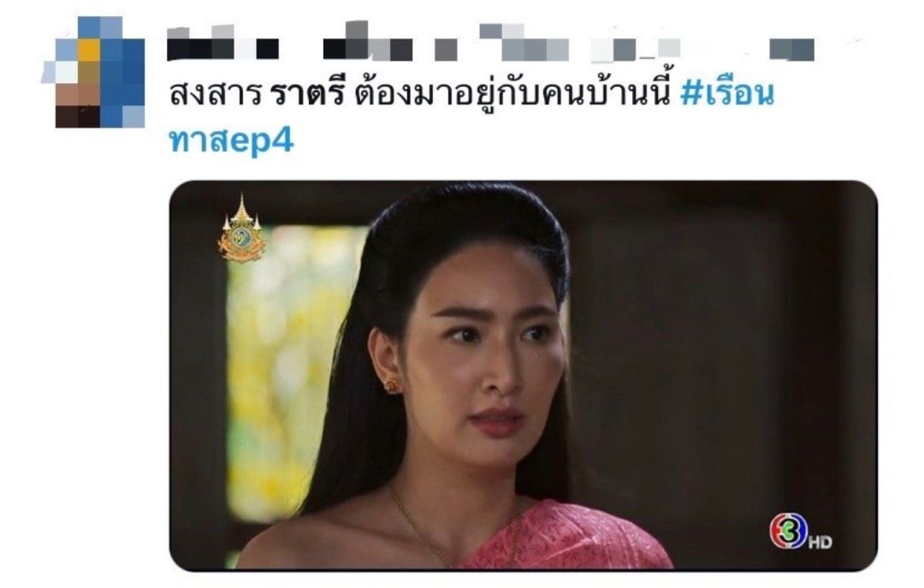
Task: Click the first pixelated display name block
Action: tap(222, 43)
